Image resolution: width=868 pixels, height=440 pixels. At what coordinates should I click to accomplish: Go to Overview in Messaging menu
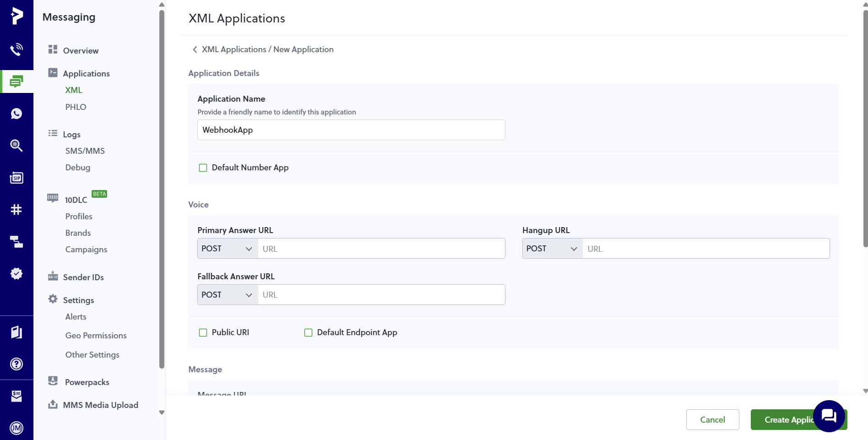tap(81, 51)
